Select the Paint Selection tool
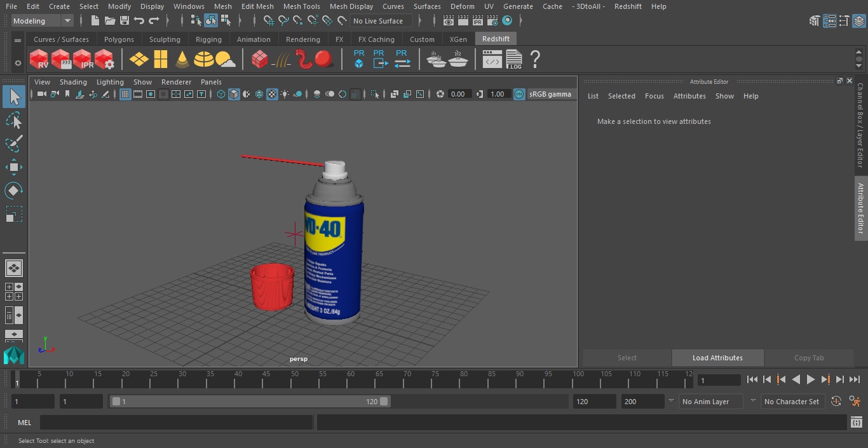This screenshot has height=448, width=868. point(14,144)
